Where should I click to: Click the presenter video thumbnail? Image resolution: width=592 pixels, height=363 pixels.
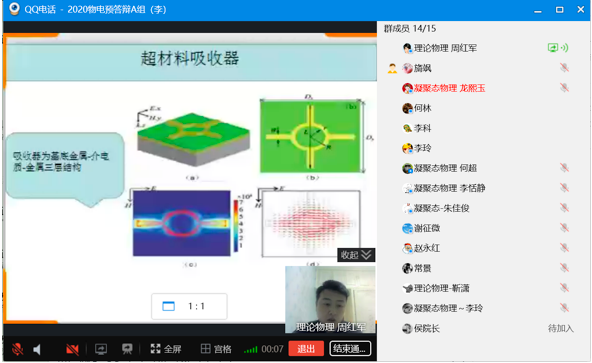[330, 300]
